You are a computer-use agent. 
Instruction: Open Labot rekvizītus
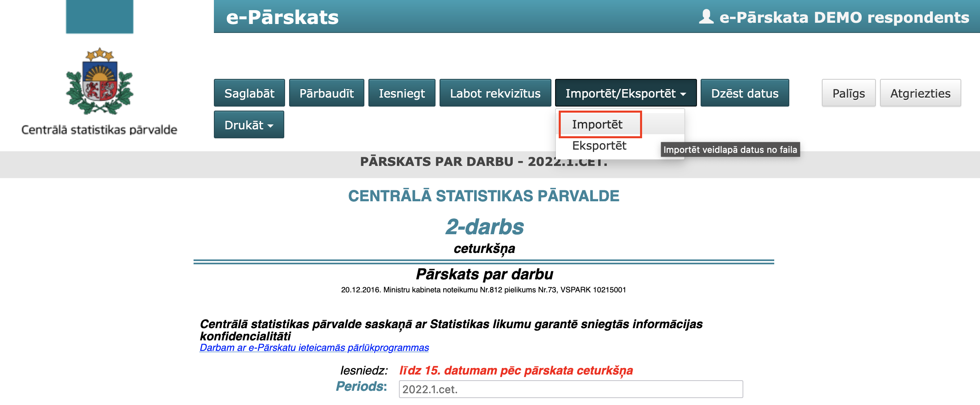(495, 93)
